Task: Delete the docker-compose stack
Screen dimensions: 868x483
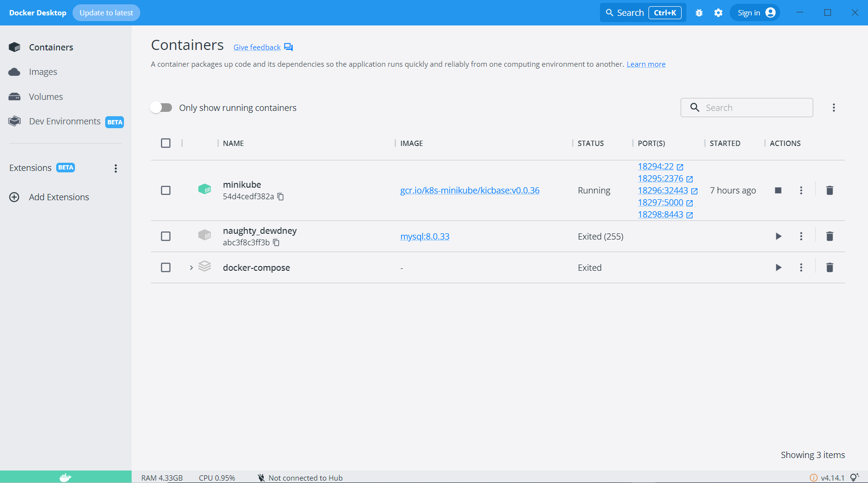Action: (830, 267)
